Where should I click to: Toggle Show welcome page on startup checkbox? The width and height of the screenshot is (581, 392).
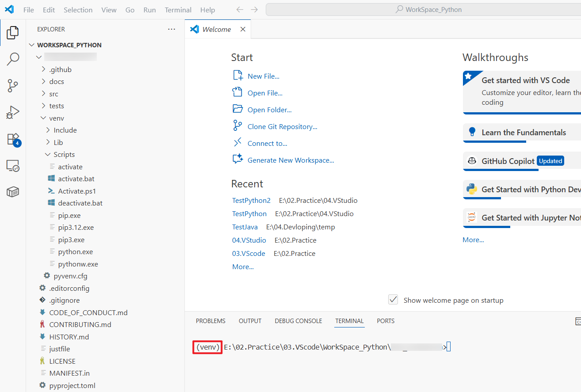[x=393, y=300]
